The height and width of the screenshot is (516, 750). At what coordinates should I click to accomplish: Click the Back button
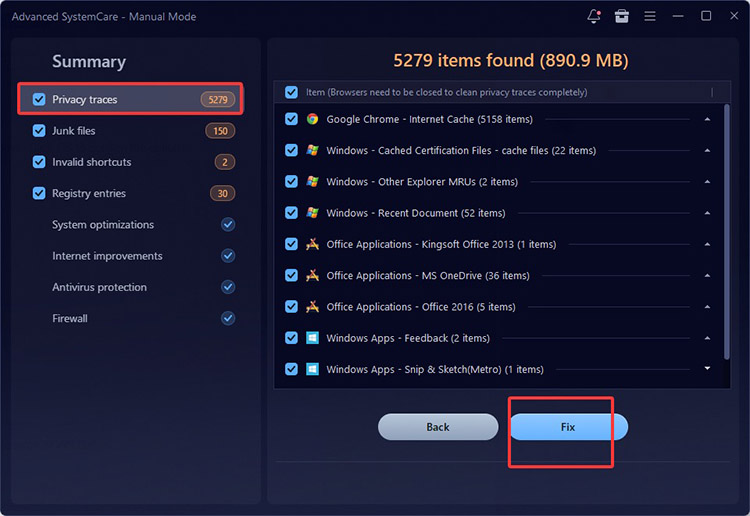(438, 427)
